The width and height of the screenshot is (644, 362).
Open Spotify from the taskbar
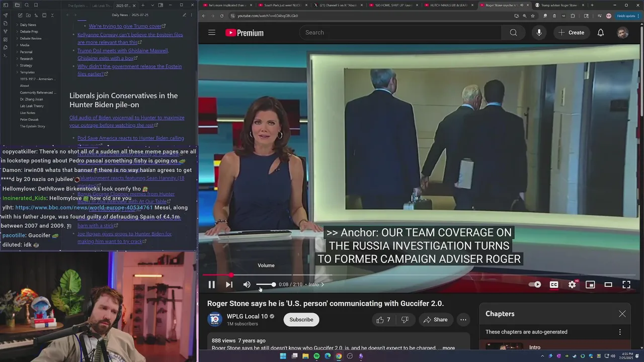coord(316,356)
